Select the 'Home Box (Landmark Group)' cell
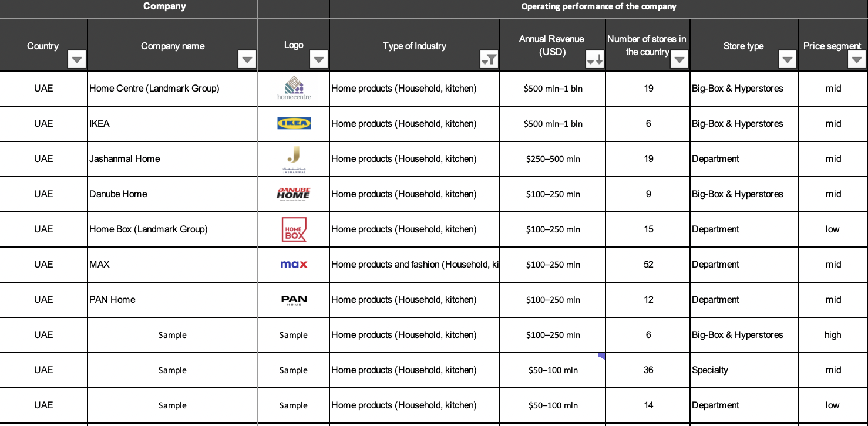The image size is (868, 426). [x=173, y=229]
